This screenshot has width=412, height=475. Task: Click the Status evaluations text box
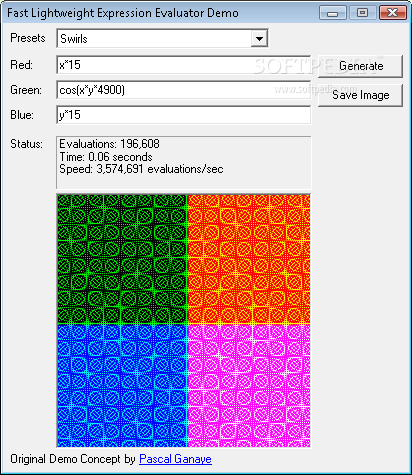pyautogui.click(x=184, y=163)
